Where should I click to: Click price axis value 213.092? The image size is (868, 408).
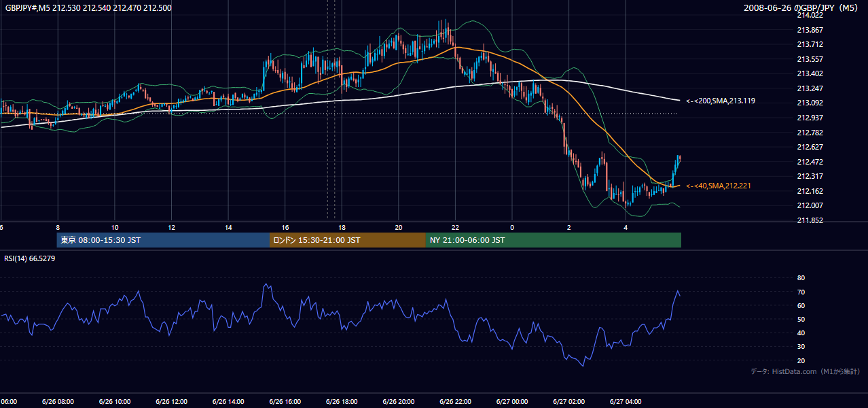(x=809, y=103)
